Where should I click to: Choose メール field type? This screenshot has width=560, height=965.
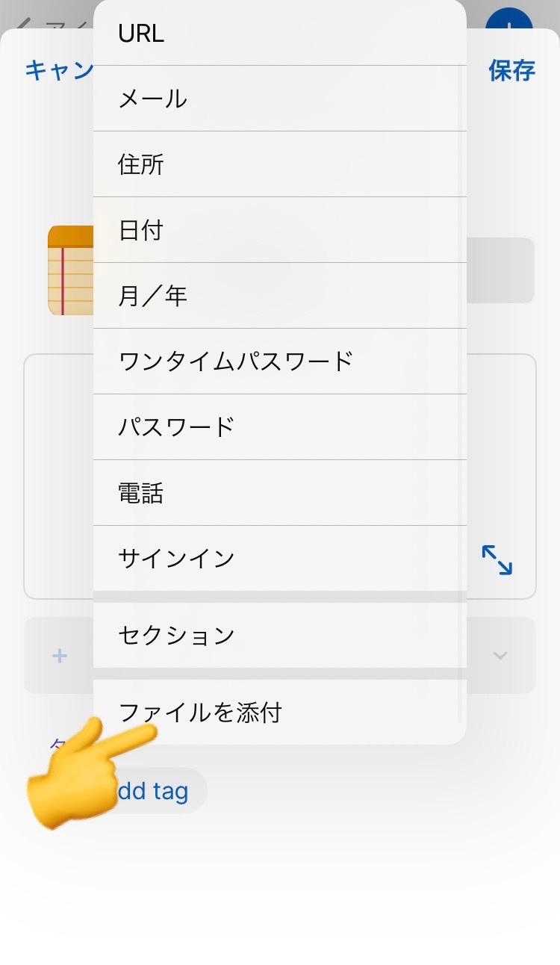tap(279, 99)
